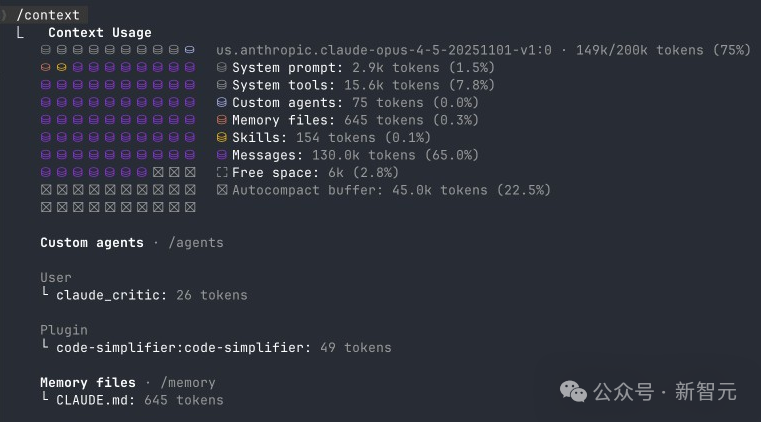This screenshot has height=422, width=761.
Task: Click the /memory command hint
Action: pyautogui.click(x=188, y=383)
